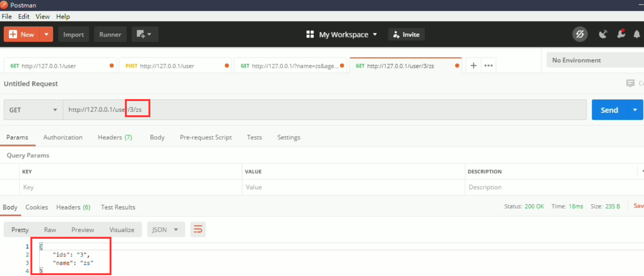Click the 18ms response time value
644x276 pixels.
[x=576, y=206]
